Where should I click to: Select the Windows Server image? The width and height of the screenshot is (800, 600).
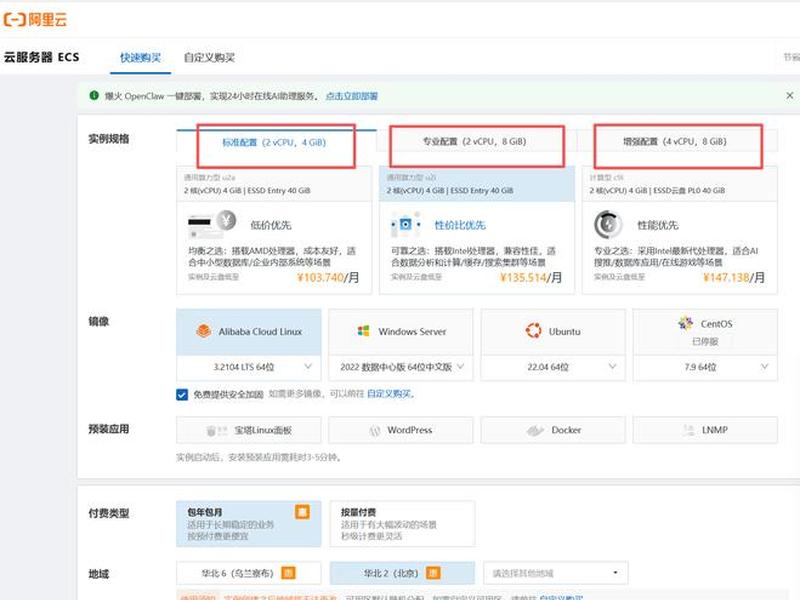click(x=401, y=332)
